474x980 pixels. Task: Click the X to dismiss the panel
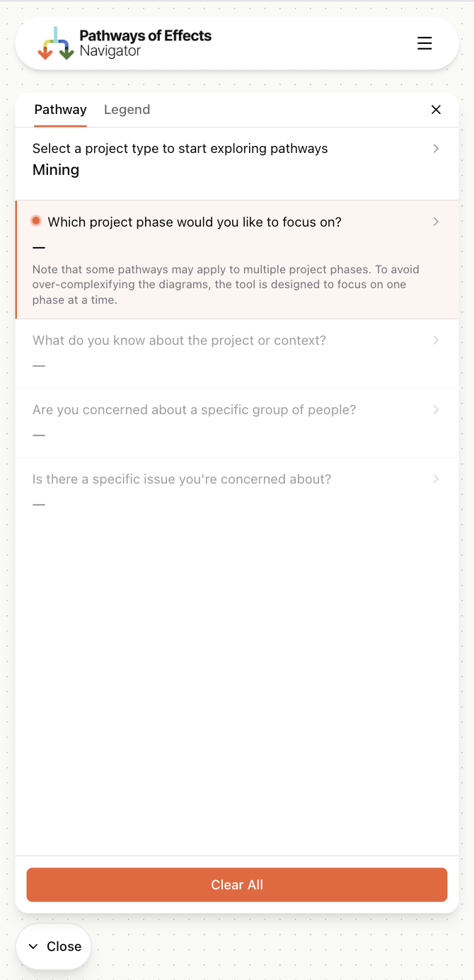click(x=436, y=110)
